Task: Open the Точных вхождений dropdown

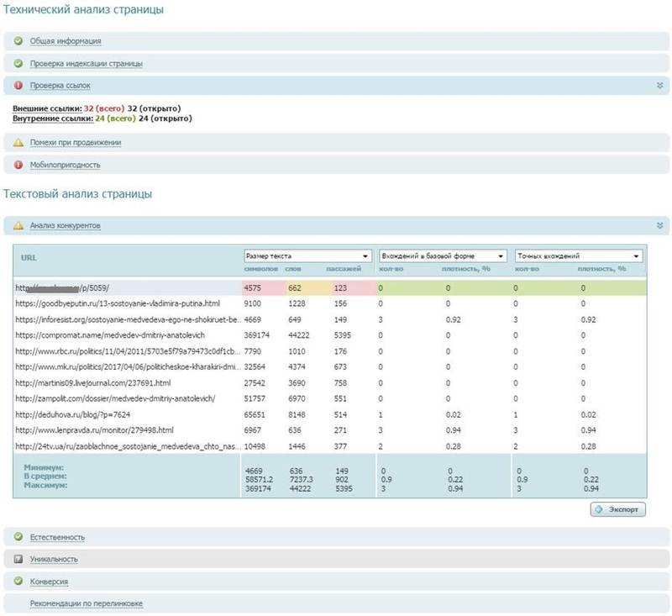Action: (x=578, y=255)
